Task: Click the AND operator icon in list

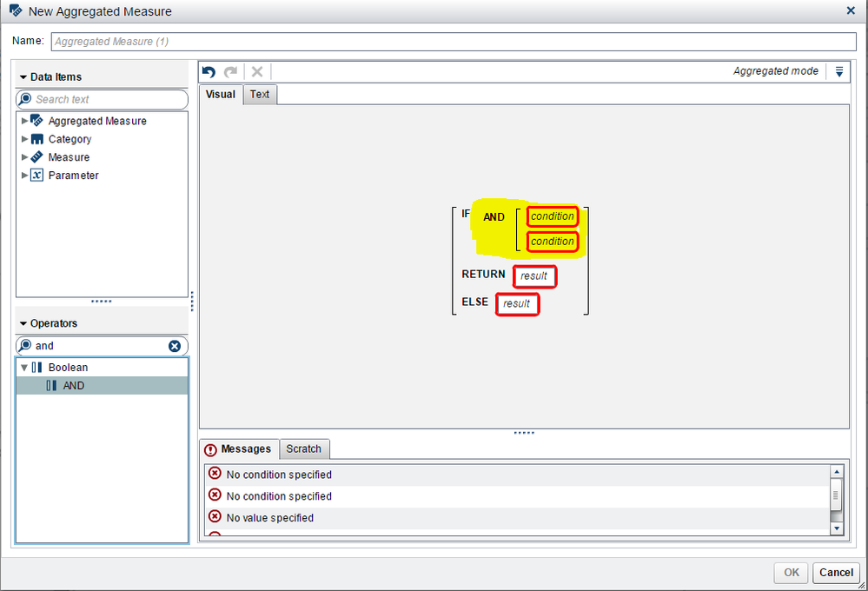Action: pos(51,386)
